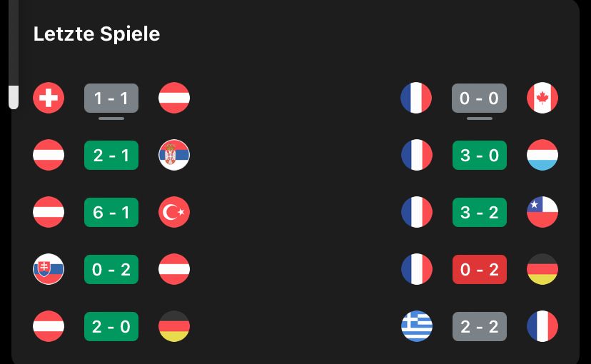Click the Slovakia flag icon

click(49, 269)
